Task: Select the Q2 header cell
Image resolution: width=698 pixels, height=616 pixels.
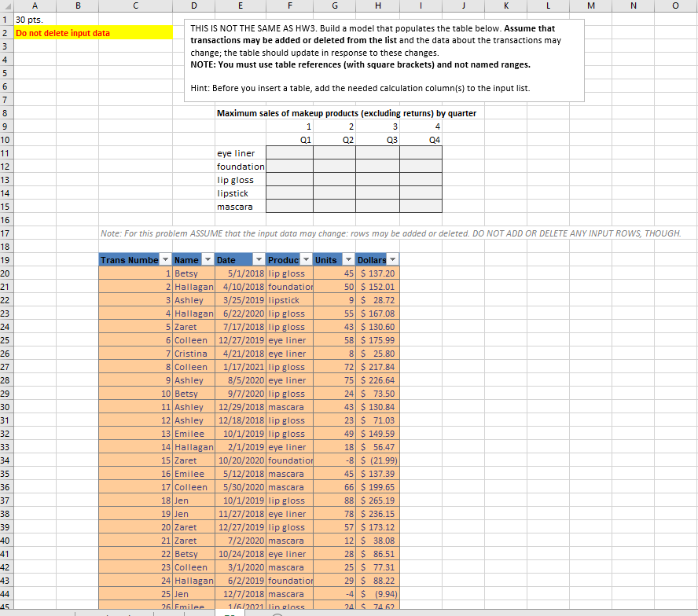Action: tap(335, 140)
